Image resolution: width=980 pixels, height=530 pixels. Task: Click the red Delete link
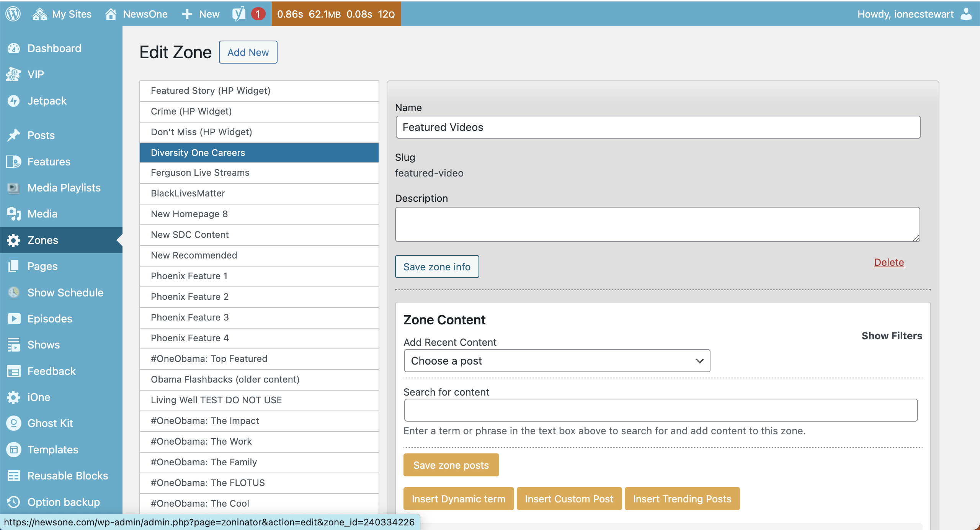coord(889,262)
